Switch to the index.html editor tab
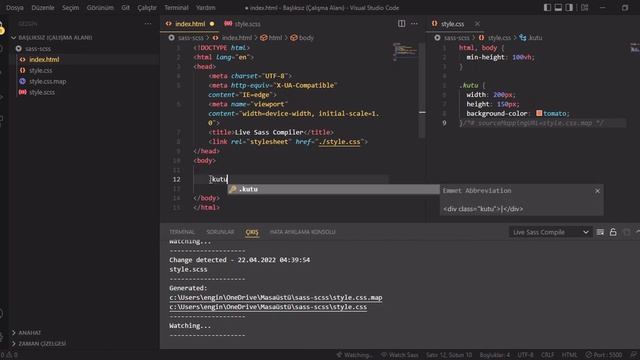 (x=190, y=24)
